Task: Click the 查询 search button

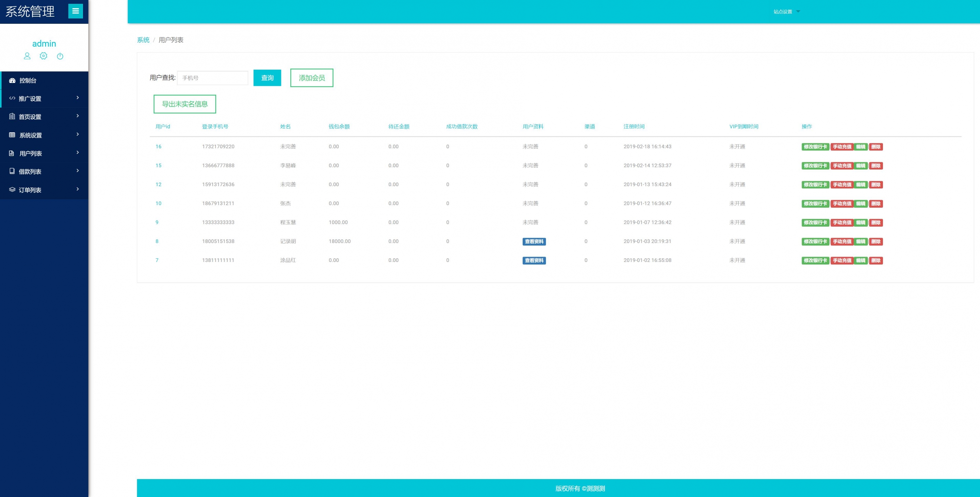Action: click(267, 78)
